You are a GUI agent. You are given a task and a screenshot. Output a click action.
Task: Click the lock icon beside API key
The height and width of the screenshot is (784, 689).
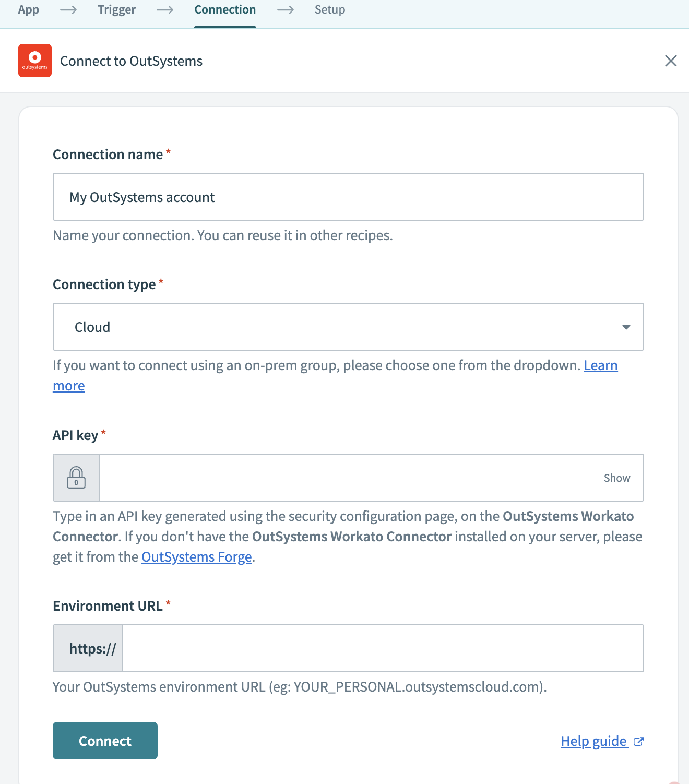(76, 478)
